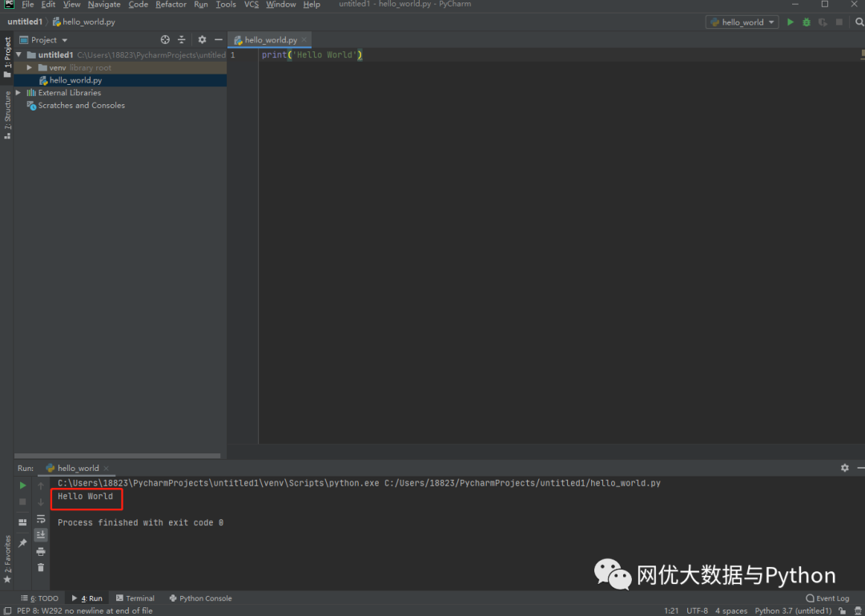865x616 pixels.
Task: Toggle tool window bars icon at bottom-left corner
Action: [x=8, y=610]
